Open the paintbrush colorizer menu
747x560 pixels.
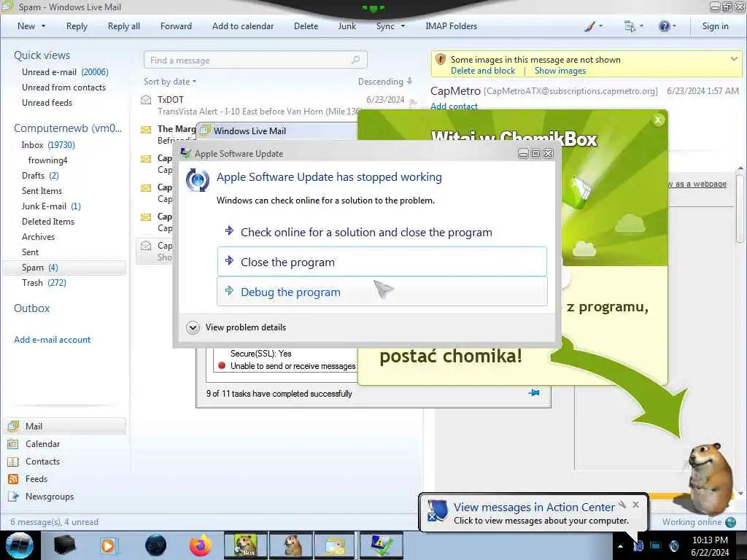593,26
